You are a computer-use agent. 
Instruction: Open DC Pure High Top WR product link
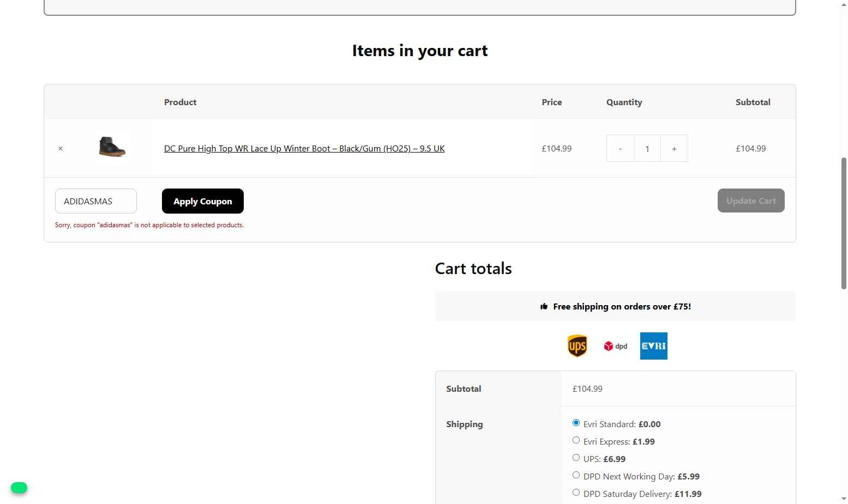coord(304,148)
